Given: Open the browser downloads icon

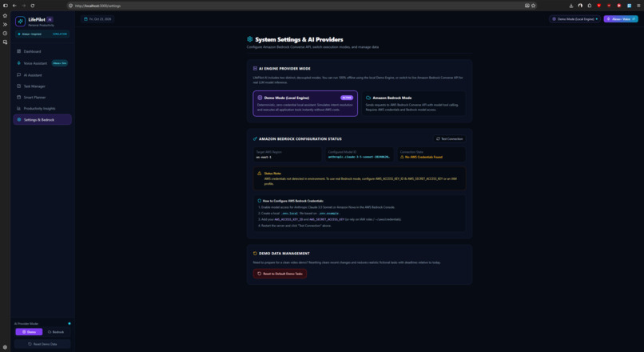Looking at the screenshot, I should coord(571,6).
